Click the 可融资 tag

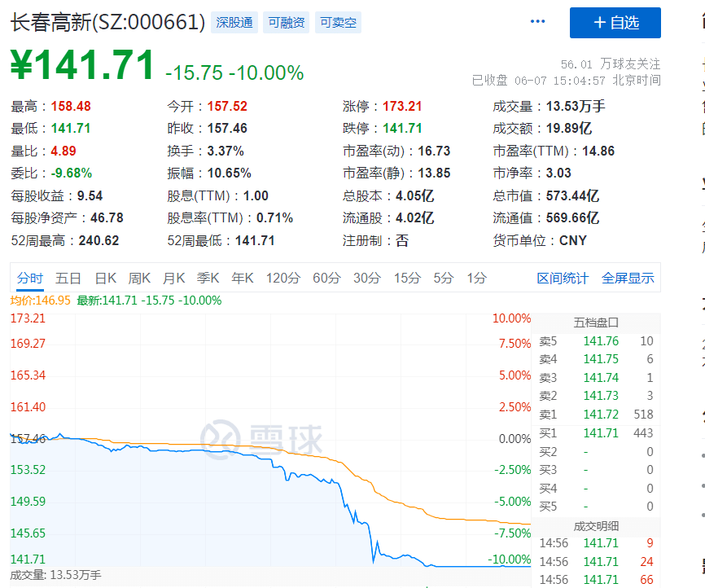(287, 23)
